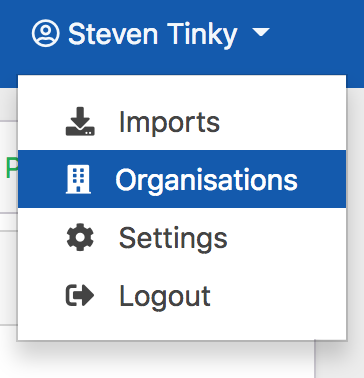Click the building icon next to Organisations
The width and height of the screenshot is (364, 378).
click(x=78, y=179)
